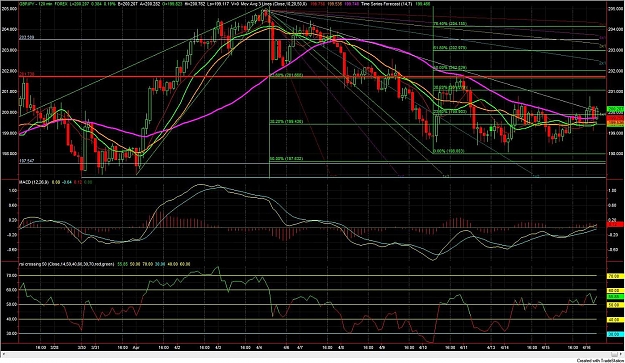The image size is (625, 363).
Task: Click the 76.40% Fibonacci retracement label
Action: (x=450, y=24)
